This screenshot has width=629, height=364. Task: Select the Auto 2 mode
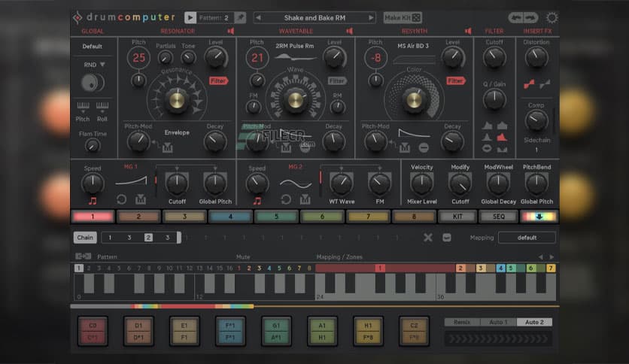coord(534,322)
